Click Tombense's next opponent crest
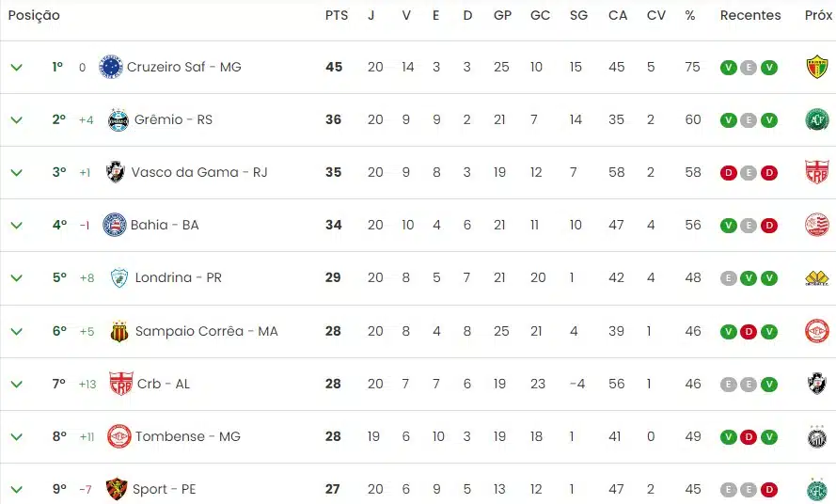The width and height of the screenshot is (836, 504). [x=817, y=436]
